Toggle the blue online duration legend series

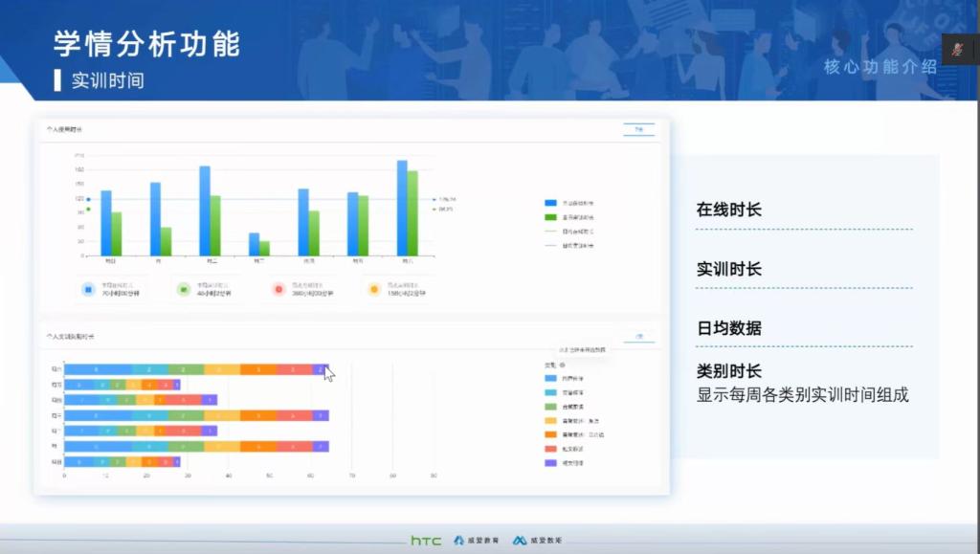(550, 204)
